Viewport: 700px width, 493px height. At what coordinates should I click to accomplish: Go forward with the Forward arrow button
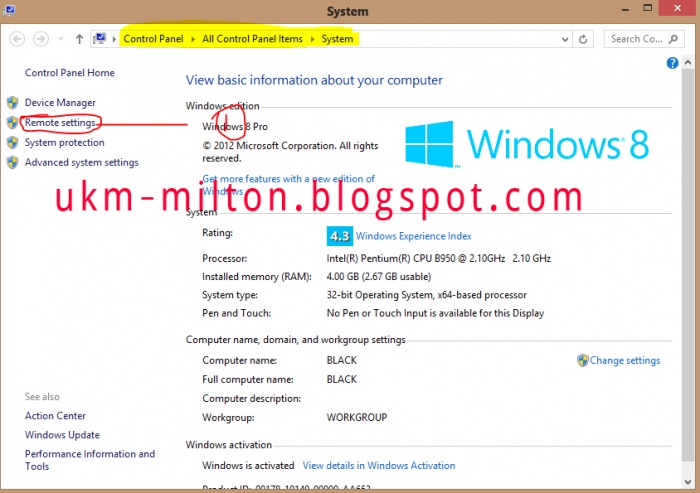click(x=41, y=39)
